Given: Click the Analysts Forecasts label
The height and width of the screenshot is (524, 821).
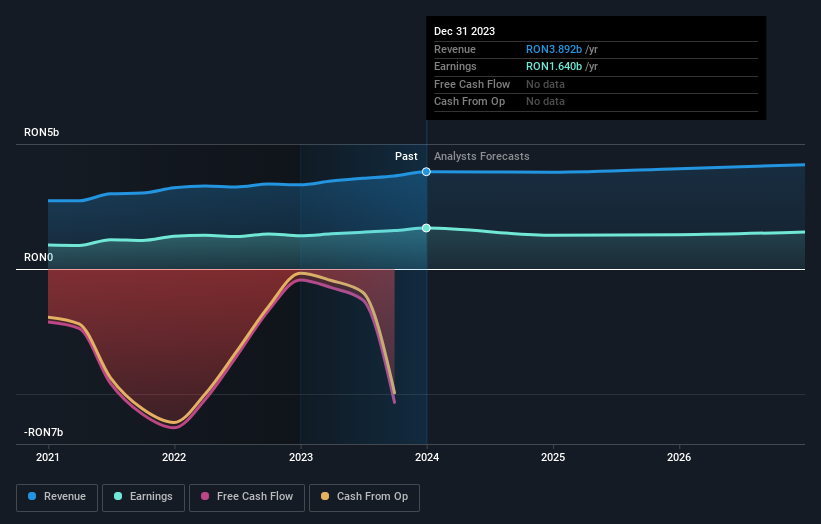Looking at the screenshot, I should [481, 156].
